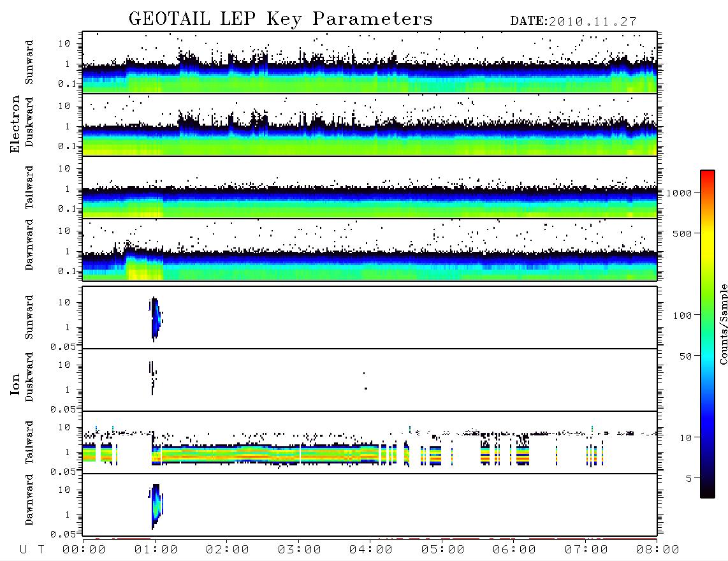The image size is (728, 561).
Task: Click the 07:00 time tick label
Action: [586, 550]
